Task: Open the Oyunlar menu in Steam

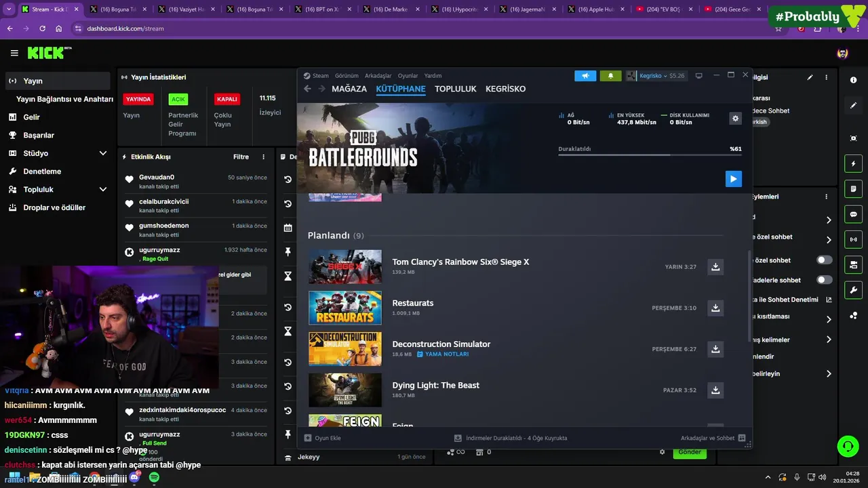Action: [x=408, y=76]
